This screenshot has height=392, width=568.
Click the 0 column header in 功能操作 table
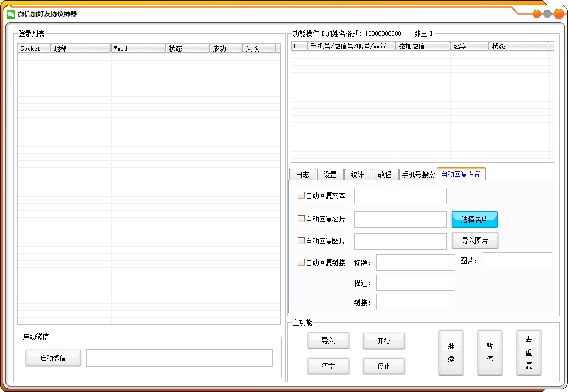(x=299, y=46)
